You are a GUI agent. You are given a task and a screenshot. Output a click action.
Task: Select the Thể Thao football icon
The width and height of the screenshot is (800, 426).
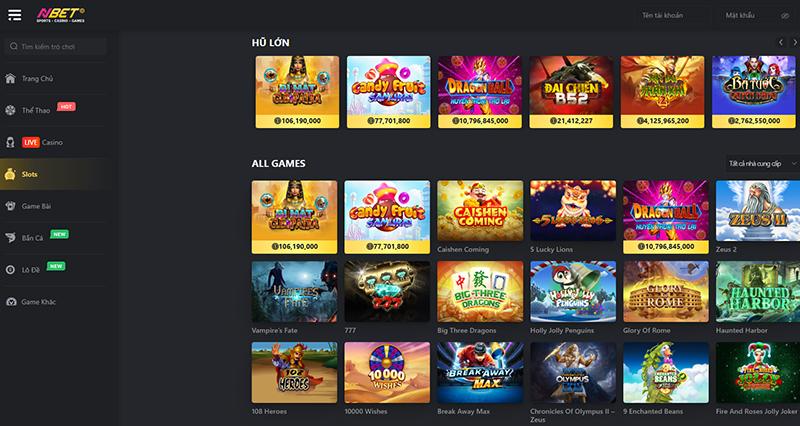pos(10,110)
